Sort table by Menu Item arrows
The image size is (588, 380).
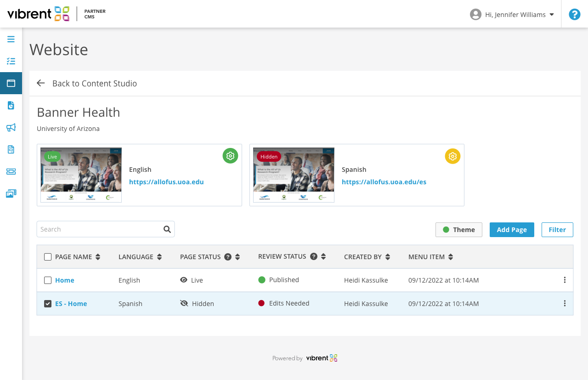pos(451,257)
